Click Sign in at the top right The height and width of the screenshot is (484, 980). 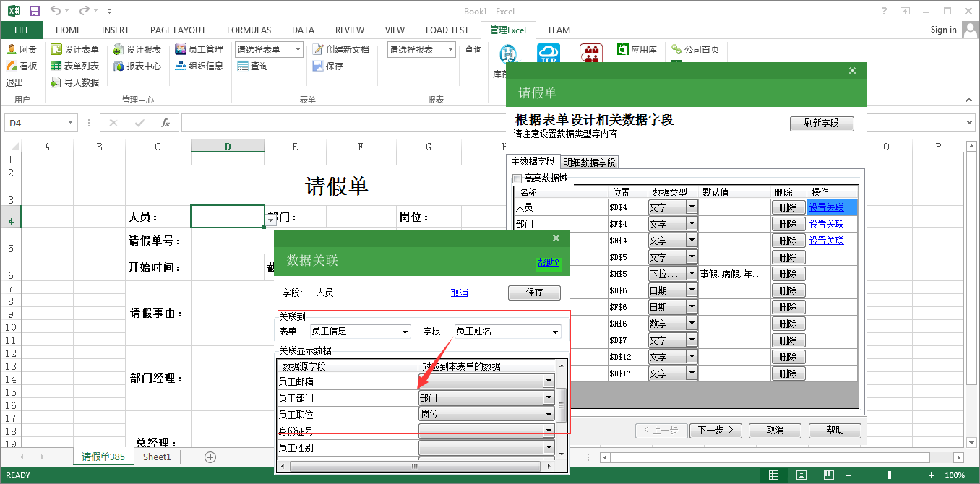[x=944, y=30]
